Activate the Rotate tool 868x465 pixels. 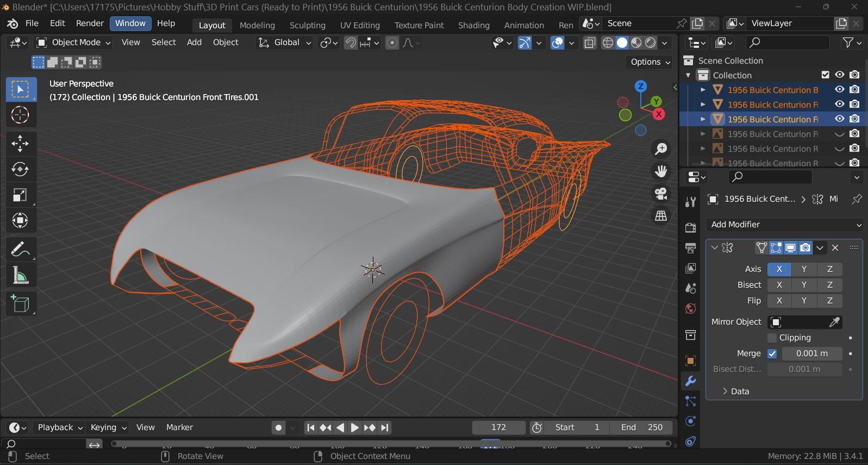20,169
